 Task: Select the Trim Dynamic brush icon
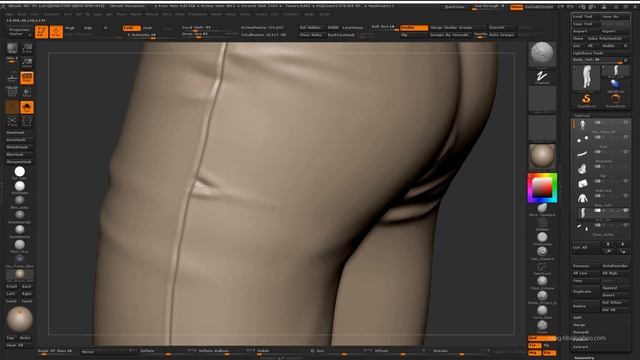[542, 238]
